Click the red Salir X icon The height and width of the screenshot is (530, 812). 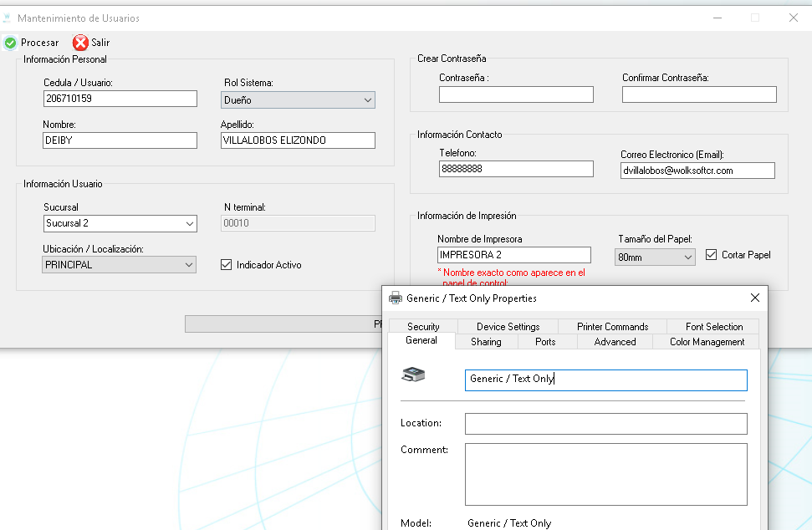[x=80, y=43]
